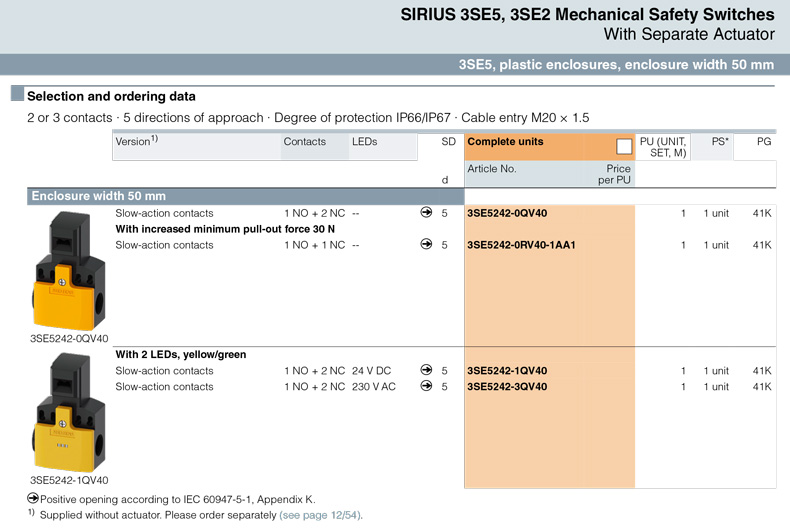The image size is (790, 531).
Task: Click positive opening icon for 3SE5242-0QV40
Action: point(426,213)
